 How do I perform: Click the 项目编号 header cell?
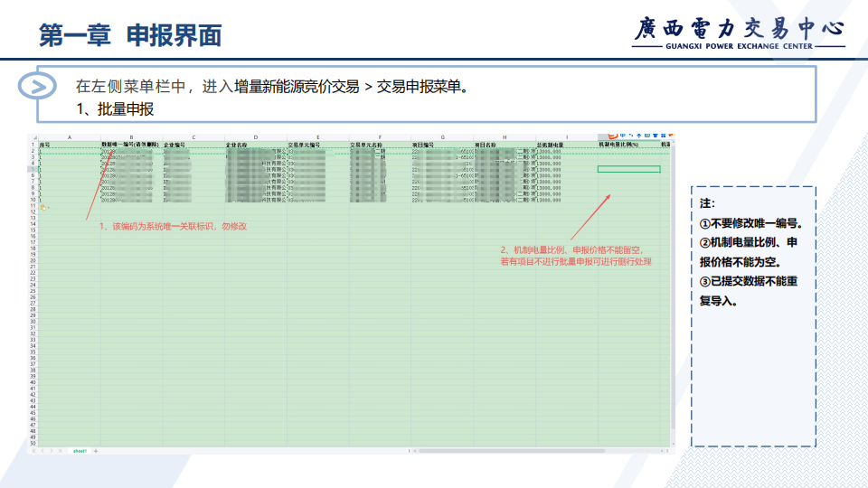click(x=442, y=145)
